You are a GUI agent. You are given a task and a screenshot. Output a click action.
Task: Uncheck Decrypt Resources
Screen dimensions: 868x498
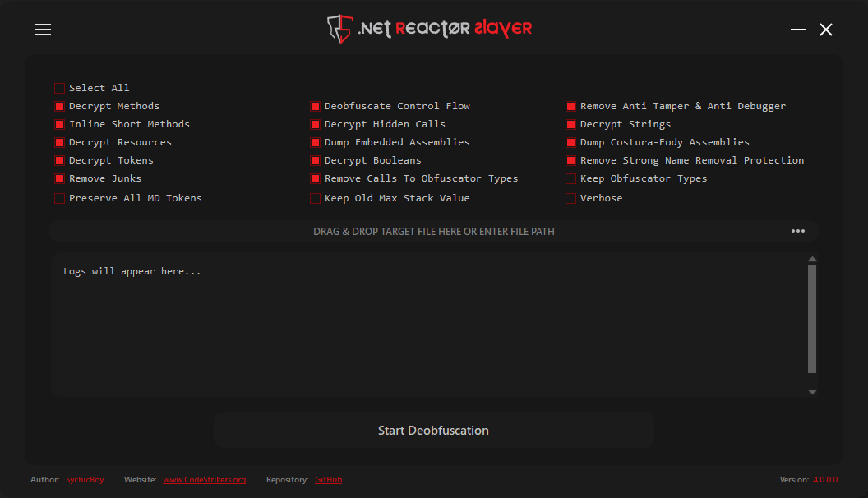point(60,143)
